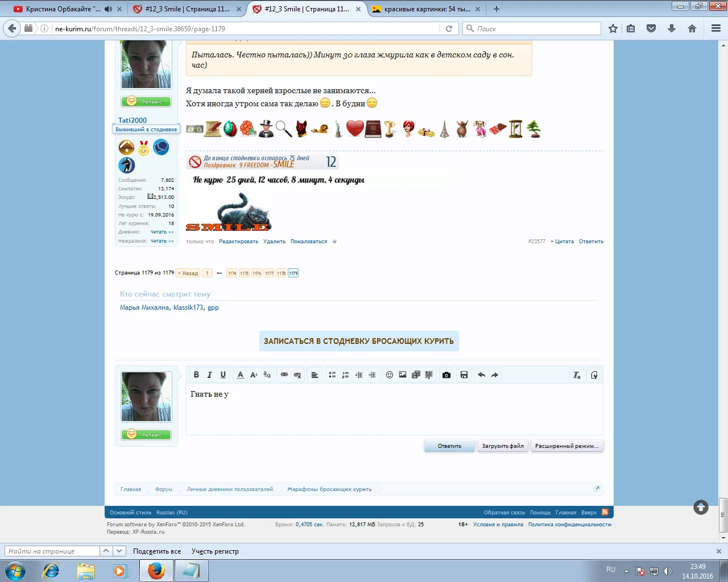
Task: Save draft with the floppy disk icon
Action: click(464, 375)
